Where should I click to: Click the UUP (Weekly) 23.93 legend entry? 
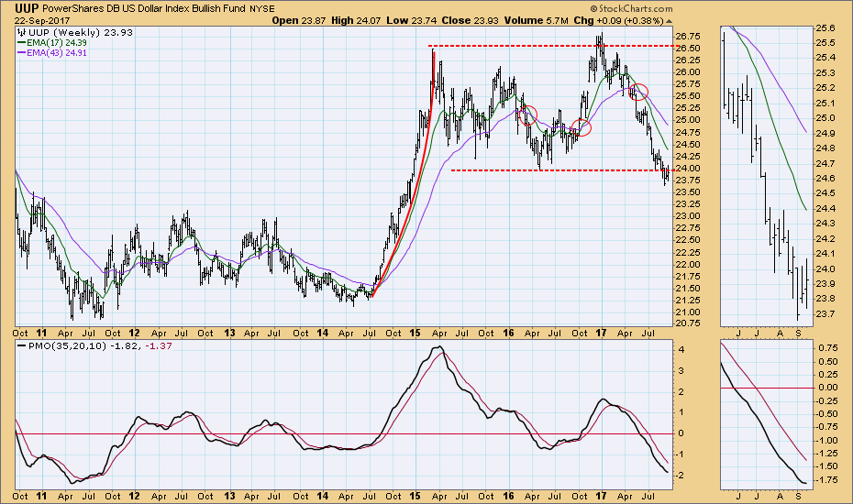(x=81, y=33)
